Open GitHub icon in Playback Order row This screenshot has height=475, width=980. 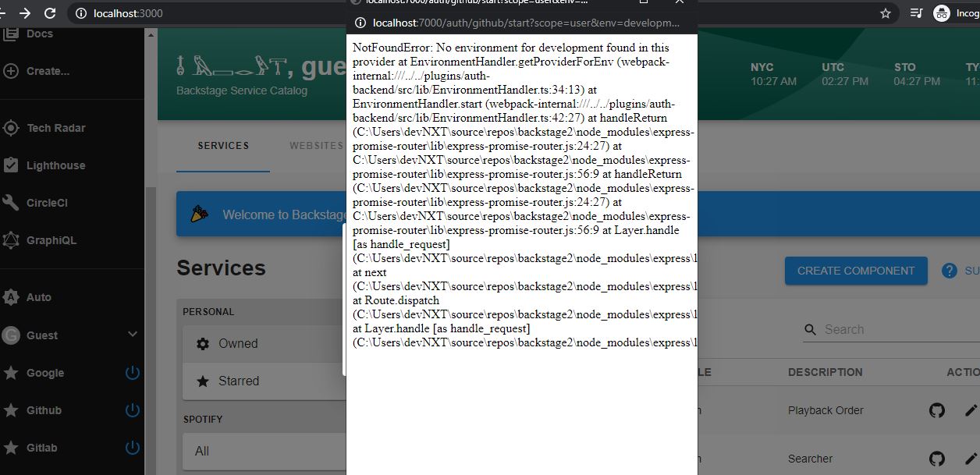[x=937, y=410]
